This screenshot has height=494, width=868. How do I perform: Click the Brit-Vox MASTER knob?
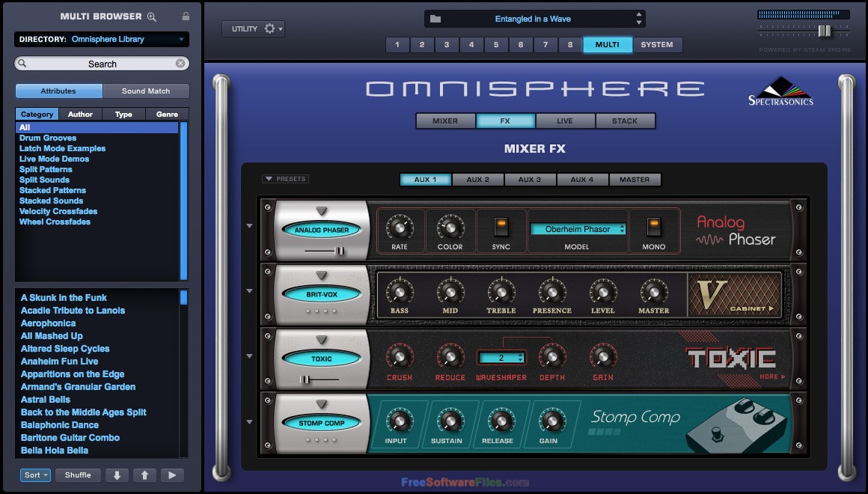[654, 292]
